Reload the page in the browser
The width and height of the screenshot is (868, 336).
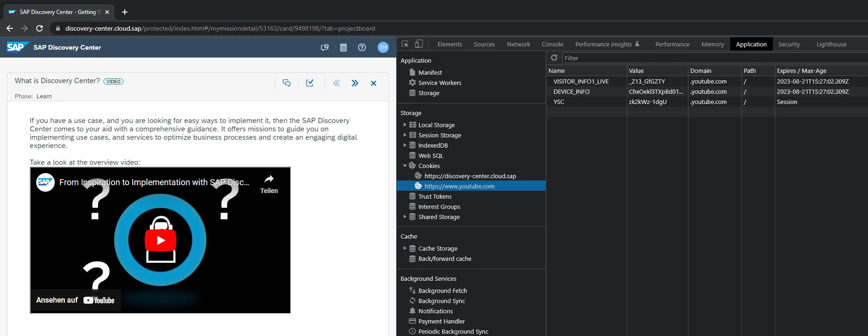click(x=39, y=28)
